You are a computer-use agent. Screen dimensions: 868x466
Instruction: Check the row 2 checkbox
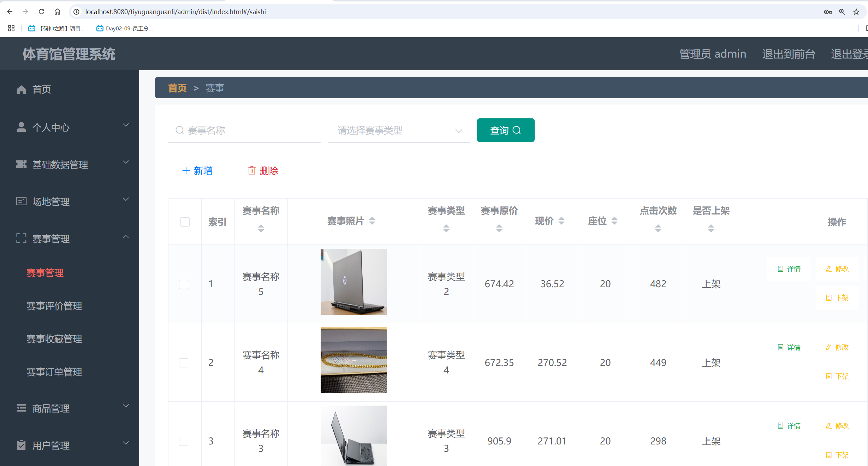point(184,363)
